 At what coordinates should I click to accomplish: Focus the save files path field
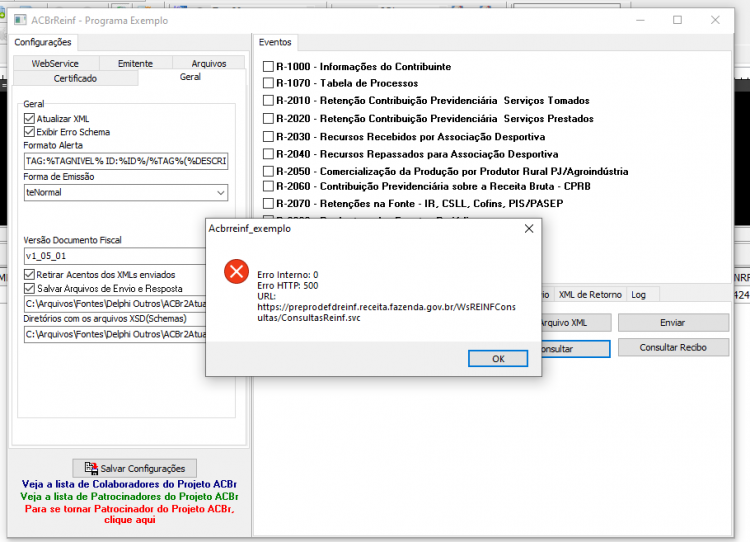click(115, 304)
